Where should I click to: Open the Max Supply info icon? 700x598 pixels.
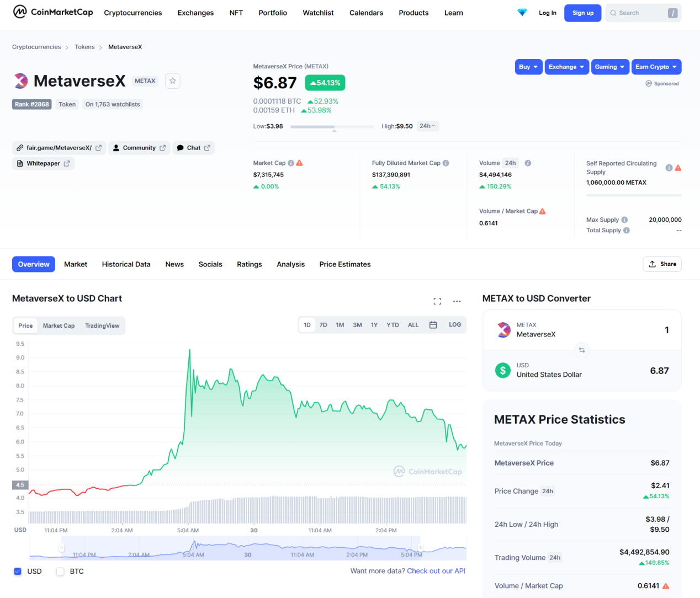625,220
